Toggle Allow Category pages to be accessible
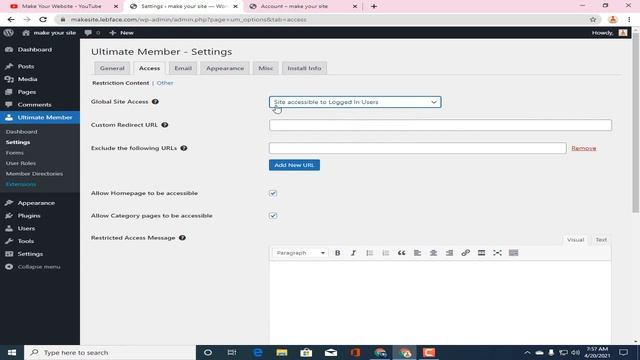The height and width of the screenshot is (360, 640). point(273,216)
